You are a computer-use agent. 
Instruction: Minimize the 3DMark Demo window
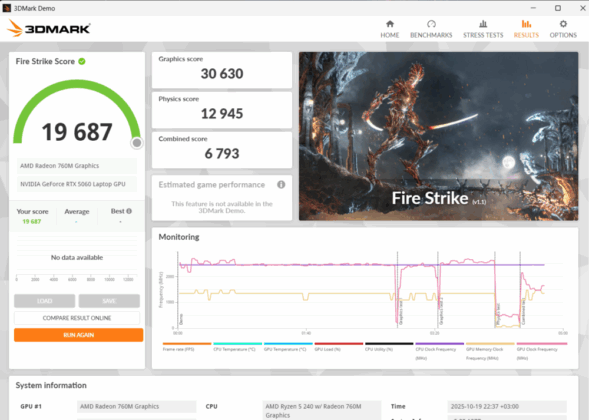(533, 8)
